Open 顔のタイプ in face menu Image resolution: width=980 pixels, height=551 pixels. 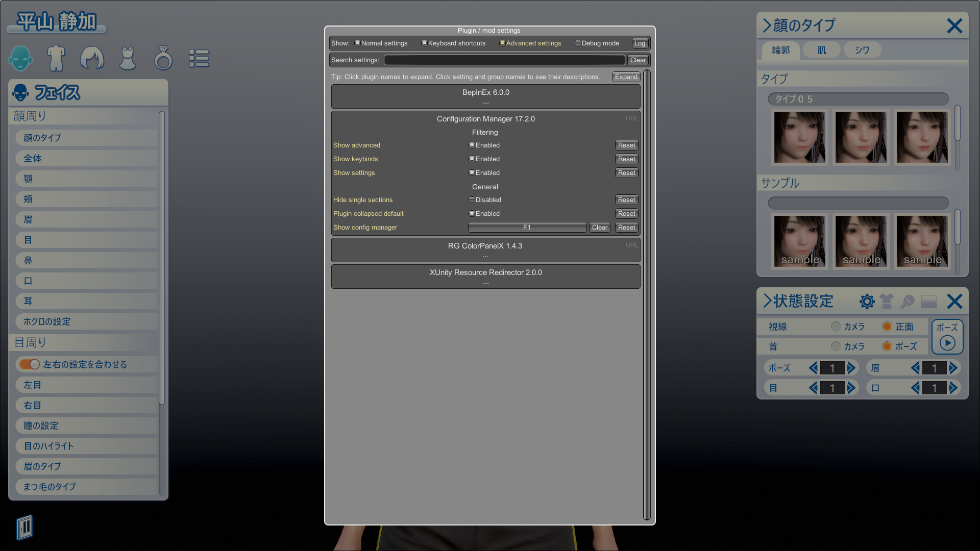pos(86,138)
